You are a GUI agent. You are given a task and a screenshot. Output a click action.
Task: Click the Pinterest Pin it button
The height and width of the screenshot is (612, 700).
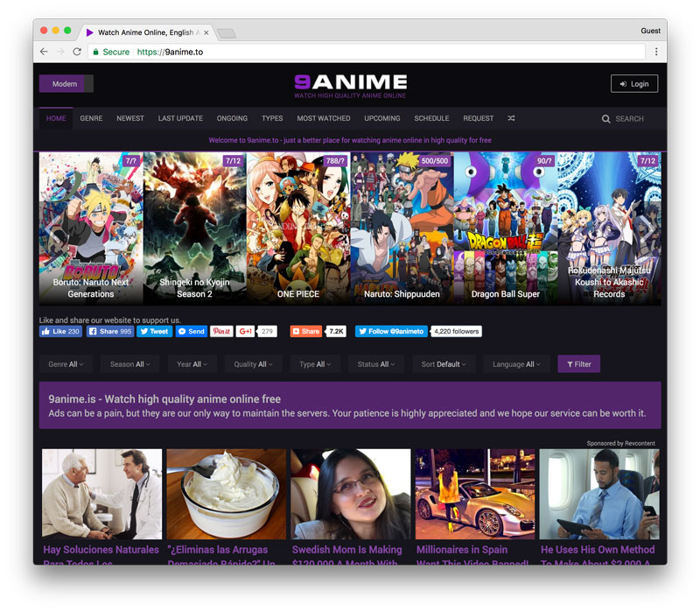click(x=221, y=332)
